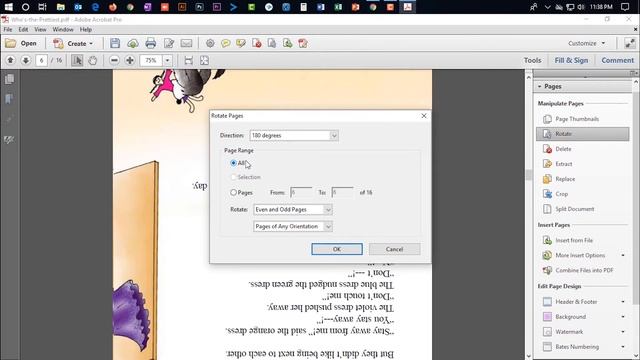The width and height of the screenshot is (640, 360).
Task: Open the Direction dropdown
Action: coord(294,136)
